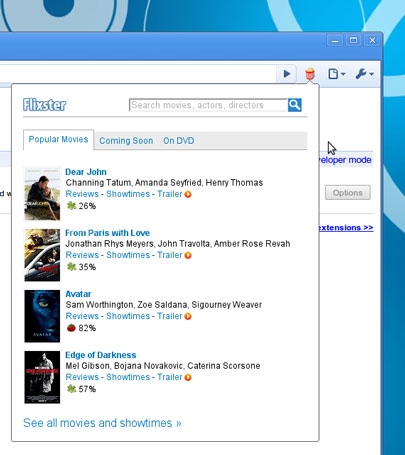The height and width of the screenshot is (455, 405).
Task: Open the From Paris with Love title link
Action: pyautogui.click(x=107, y=233)
